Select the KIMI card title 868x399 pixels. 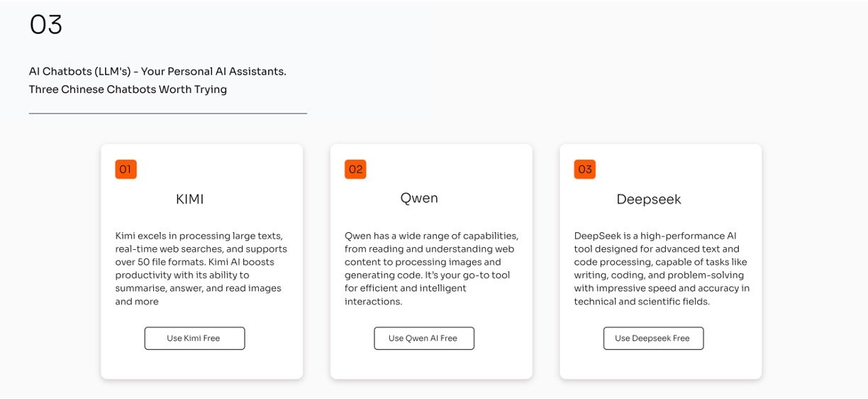189,199
